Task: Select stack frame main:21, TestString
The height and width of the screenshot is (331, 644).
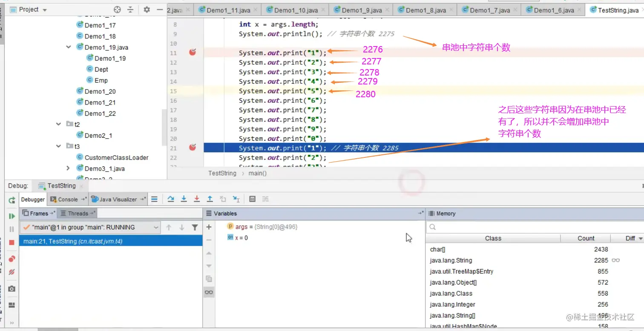Action: (x=111, y=241)
